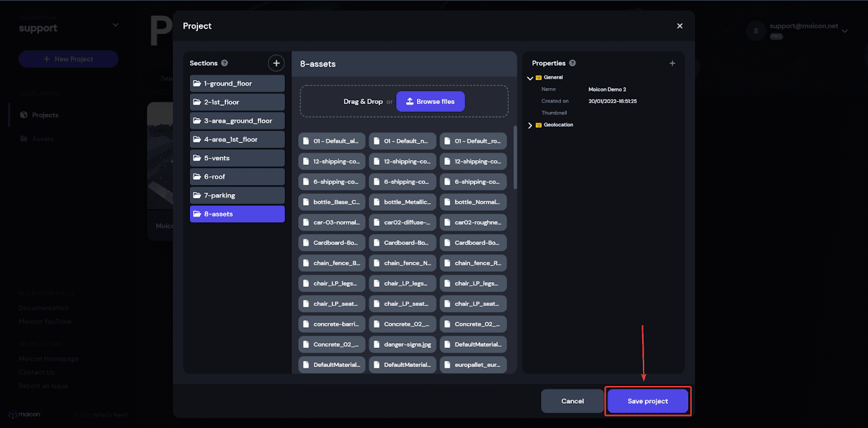Screen dimensions: 868x428
Task: Close the Project dialog with X
Action: pyautogui.click(x=679, y=26)
